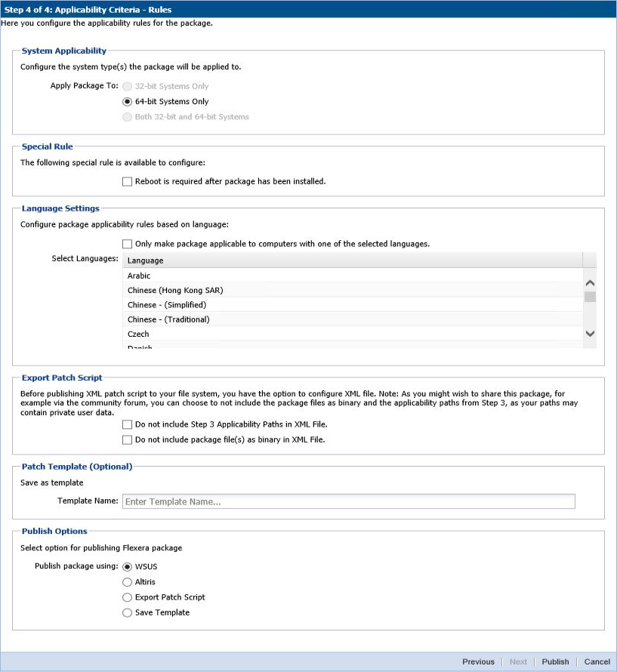The image size is (617, 672).
Task: Enable reboot required after install checkbox
Action: [127, 182]
